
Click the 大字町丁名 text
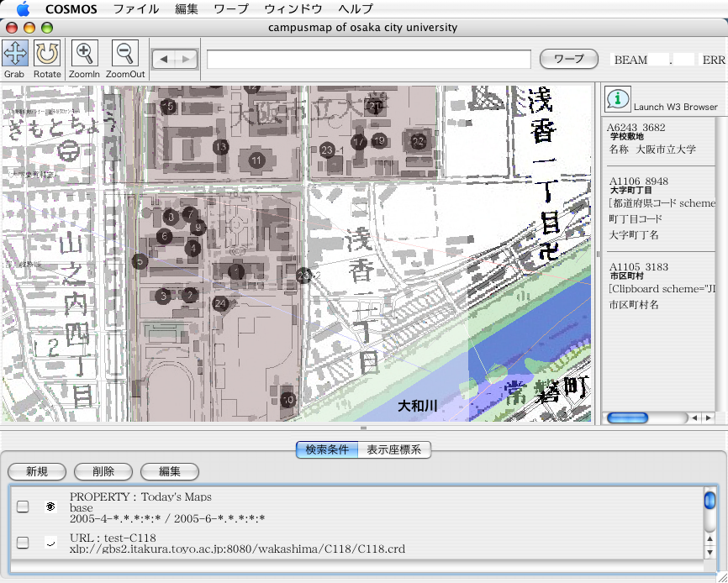[634, 235]
